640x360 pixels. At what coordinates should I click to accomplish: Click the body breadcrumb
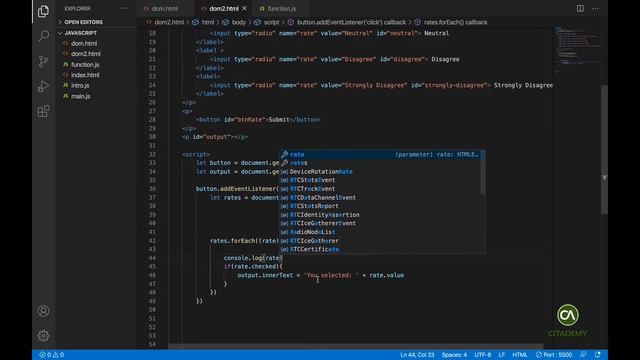click(234, 22)
